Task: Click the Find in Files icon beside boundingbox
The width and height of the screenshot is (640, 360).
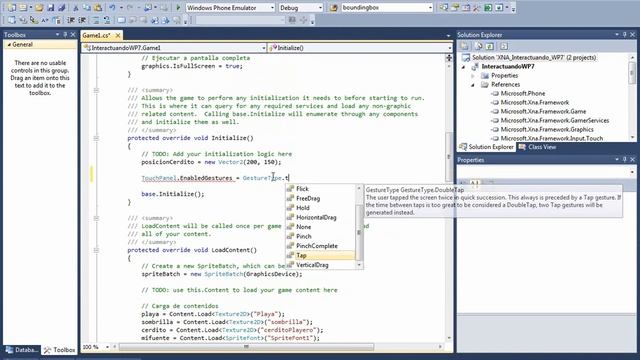Action: [333, 7]
